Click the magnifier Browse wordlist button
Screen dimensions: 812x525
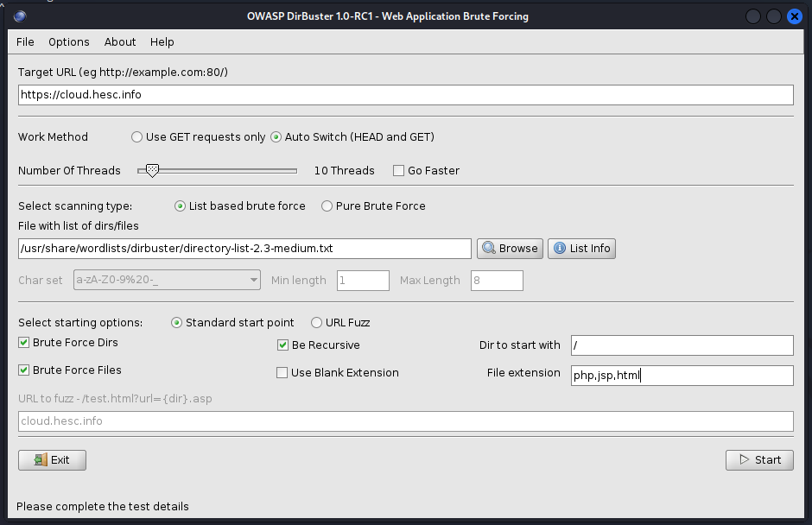click(x=510, y=249)
